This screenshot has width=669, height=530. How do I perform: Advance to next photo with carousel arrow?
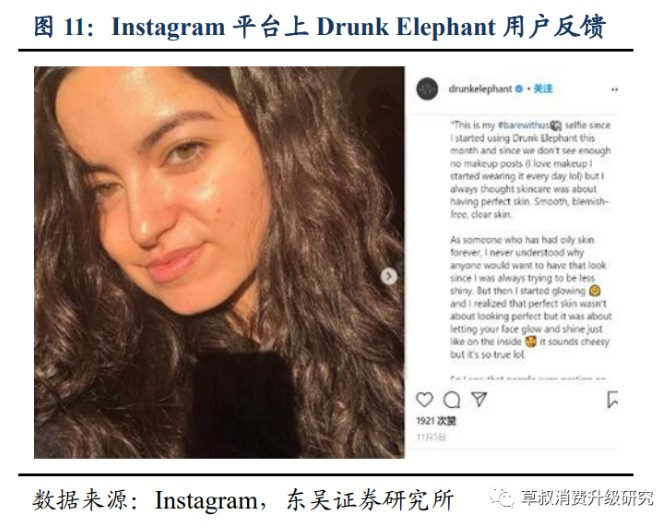pyautogui.click(x=389, y=276)
